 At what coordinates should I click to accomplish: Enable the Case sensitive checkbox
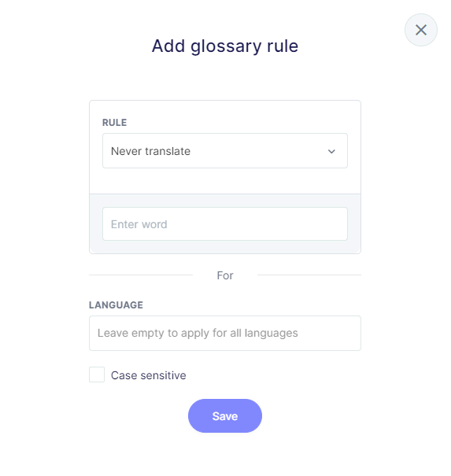tap(97, 375)
